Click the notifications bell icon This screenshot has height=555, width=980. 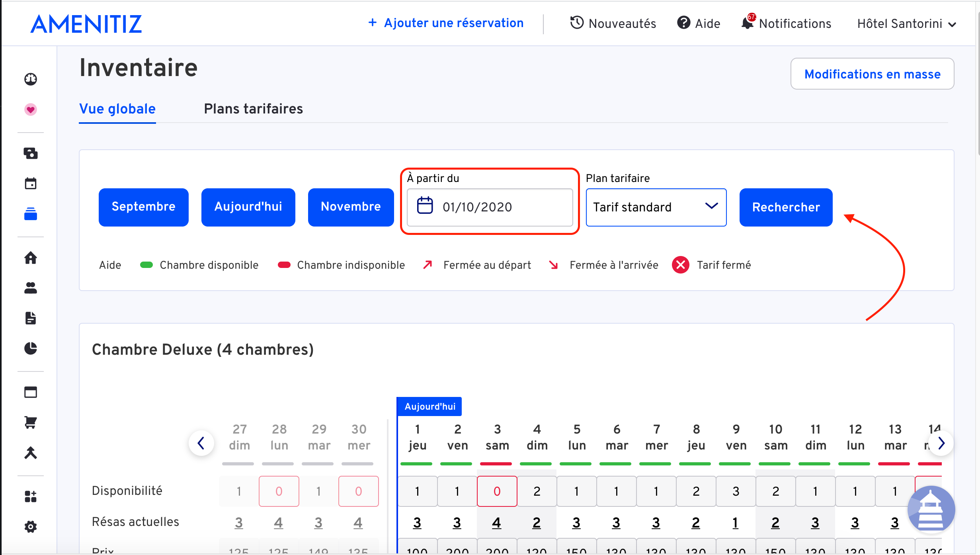point(748,23)
